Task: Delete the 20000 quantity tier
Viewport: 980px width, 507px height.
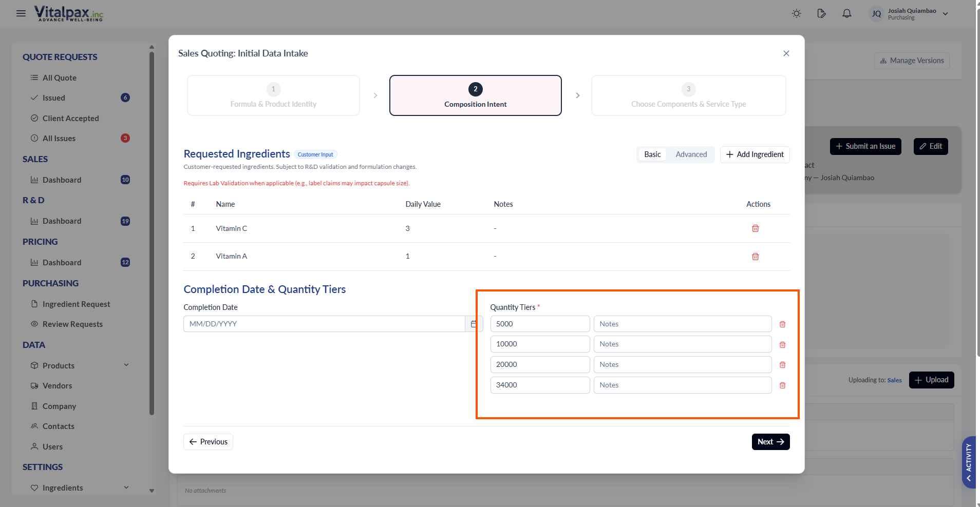Action: (783, 365)
